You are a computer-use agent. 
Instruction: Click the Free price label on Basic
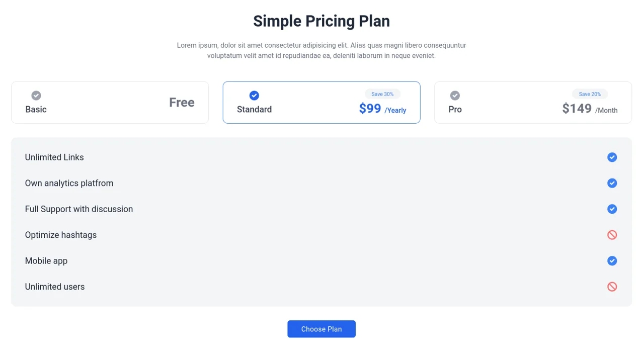[182, 102]
